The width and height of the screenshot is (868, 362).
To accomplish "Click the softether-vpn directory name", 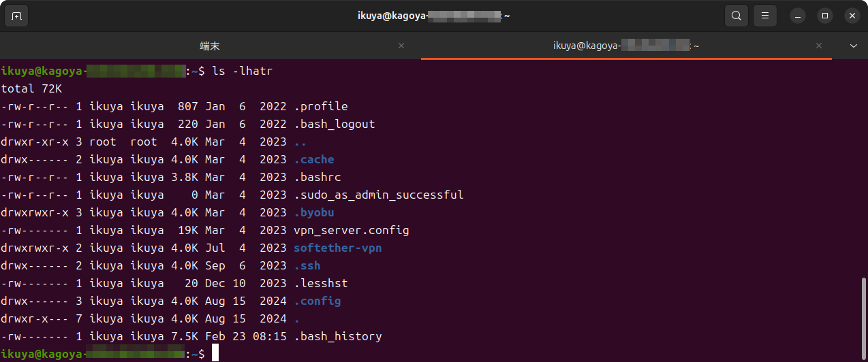I will tap(337, 248).
